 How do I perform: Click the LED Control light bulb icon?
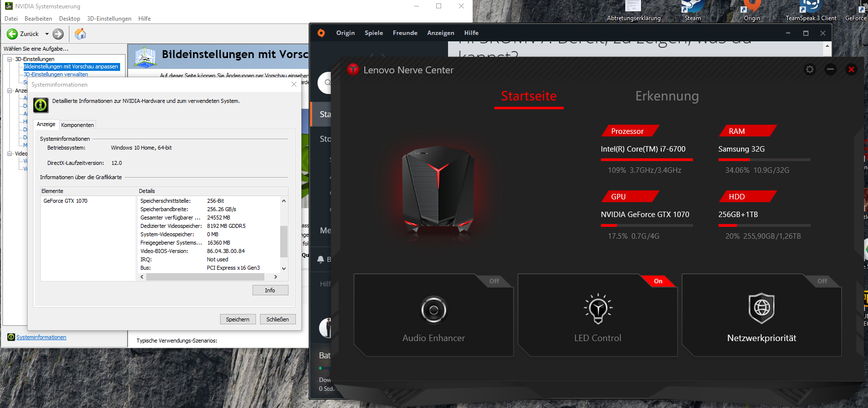(x=598, y=309)
